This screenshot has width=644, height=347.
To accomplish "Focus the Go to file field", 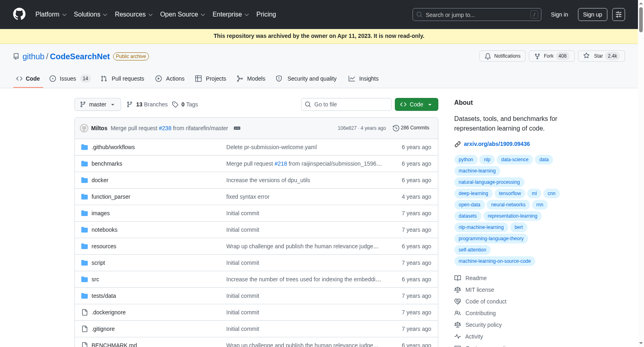I will click(346, 104).
